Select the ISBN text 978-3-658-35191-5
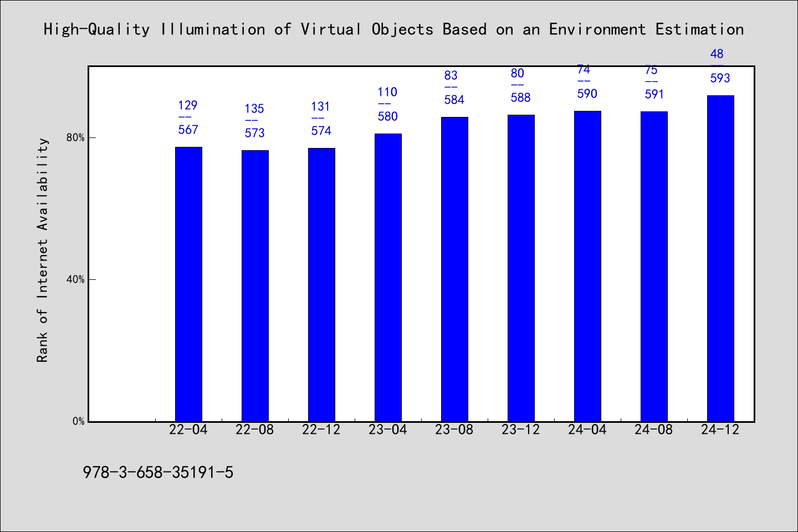The image size is (798, 532). point(158,473)
